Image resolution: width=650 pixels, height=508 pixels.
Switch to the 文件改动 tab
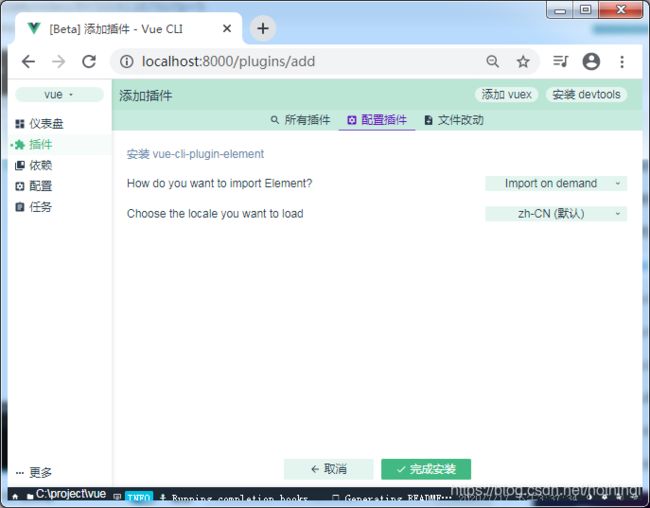[454, 120]
